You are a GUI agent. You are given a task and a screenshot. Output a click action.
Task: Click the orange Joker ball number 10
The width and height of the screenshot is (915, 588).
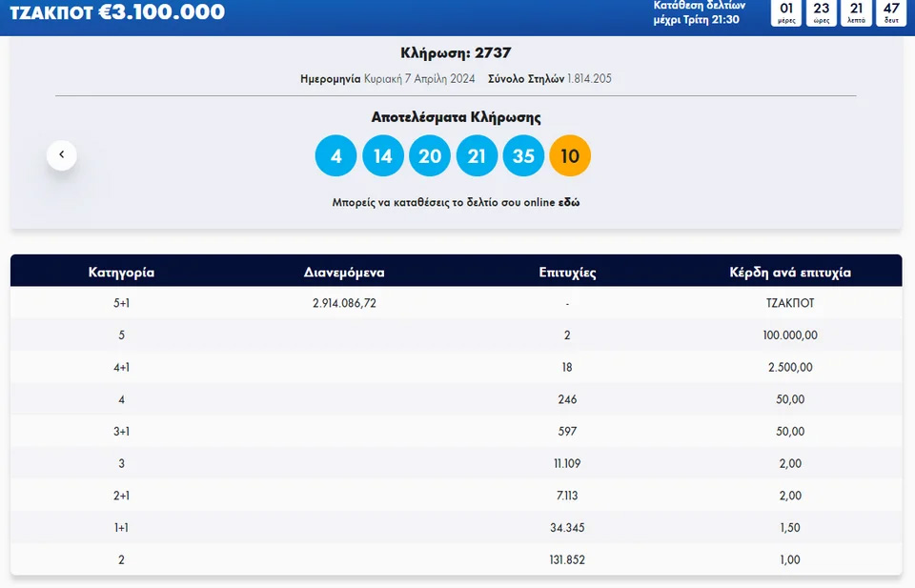[570, 156]
